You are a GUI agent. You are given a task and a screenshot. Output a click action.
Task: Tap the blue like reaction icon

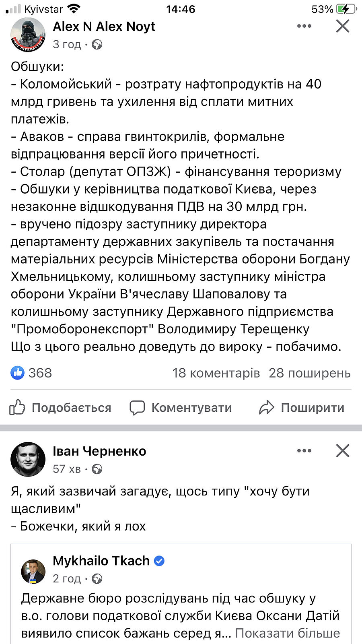(18, 373)
